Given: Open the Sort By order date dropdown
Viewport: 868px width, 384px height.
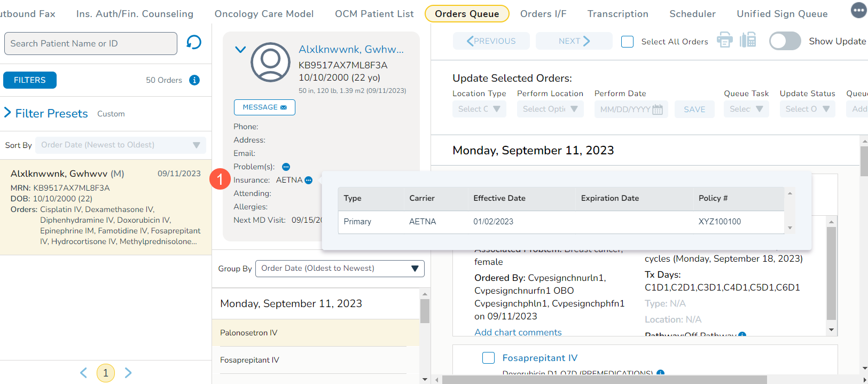Looking at the screenshot, I should [121, 145].
